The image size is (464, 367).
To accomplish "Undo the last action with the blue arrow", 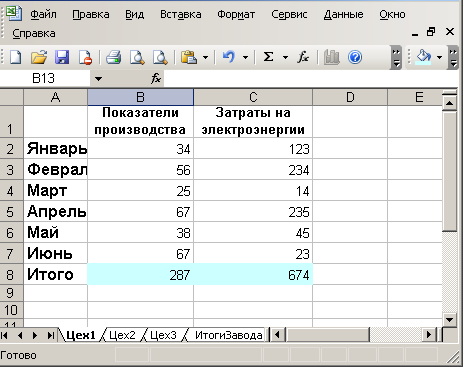I will tap(229, 57).
